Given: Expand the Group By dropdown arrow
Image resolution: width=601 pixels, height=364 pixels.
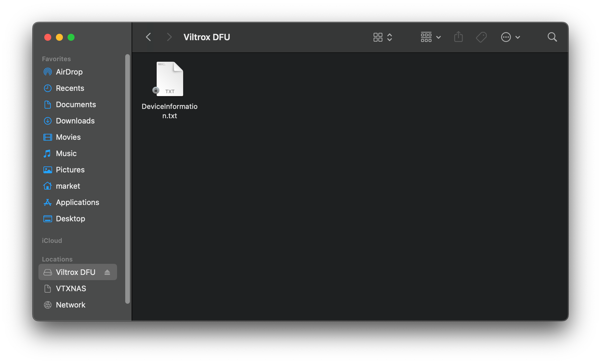Looking at the screenshot, I should (439, 37).
